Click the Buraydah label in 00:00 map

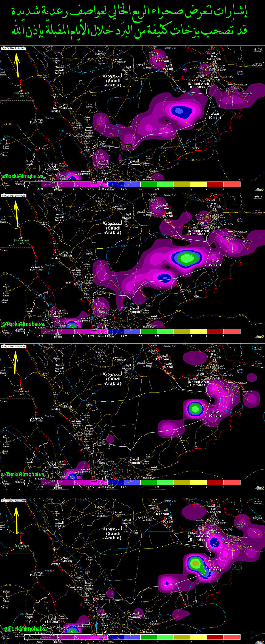pos(101,201)
